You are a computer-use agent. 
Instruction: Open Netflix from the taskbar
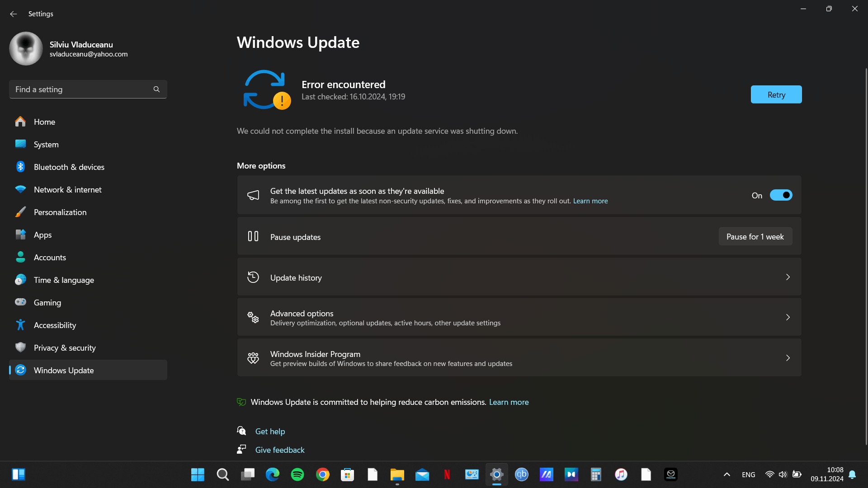pos(447,474)
